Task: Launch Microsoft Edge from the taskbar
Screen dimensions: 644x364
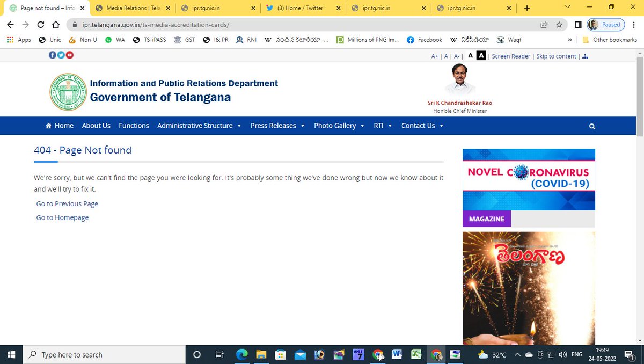Action: [242, 354]
